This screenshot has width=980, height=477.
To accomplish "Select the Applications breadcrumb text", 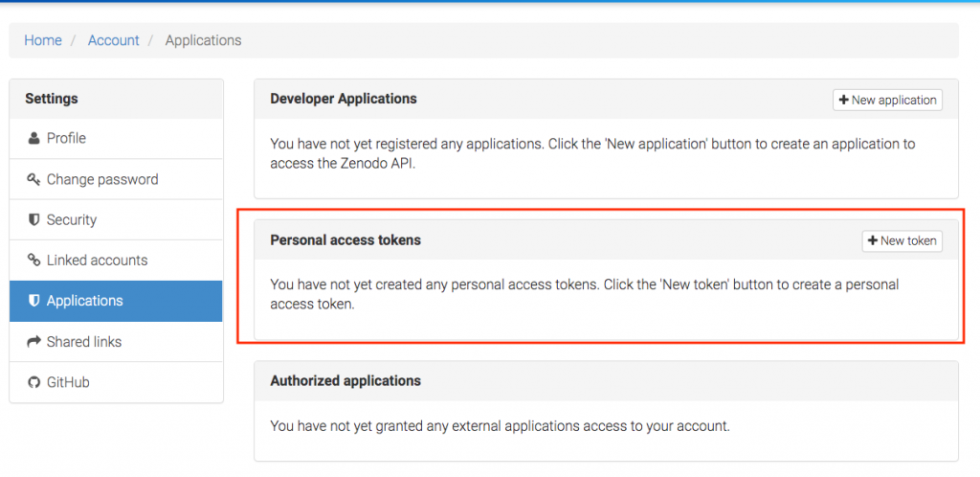I will click(x=203, y=40).
